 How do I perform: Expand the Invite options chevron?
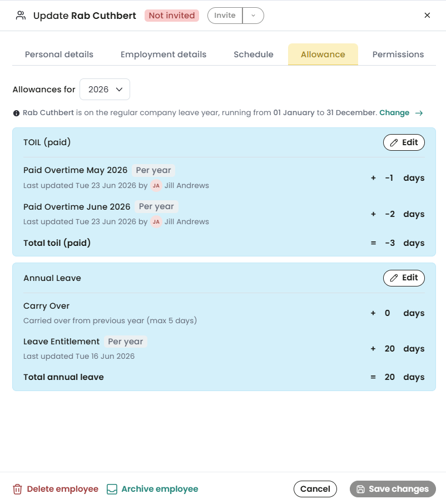point(253,16)
